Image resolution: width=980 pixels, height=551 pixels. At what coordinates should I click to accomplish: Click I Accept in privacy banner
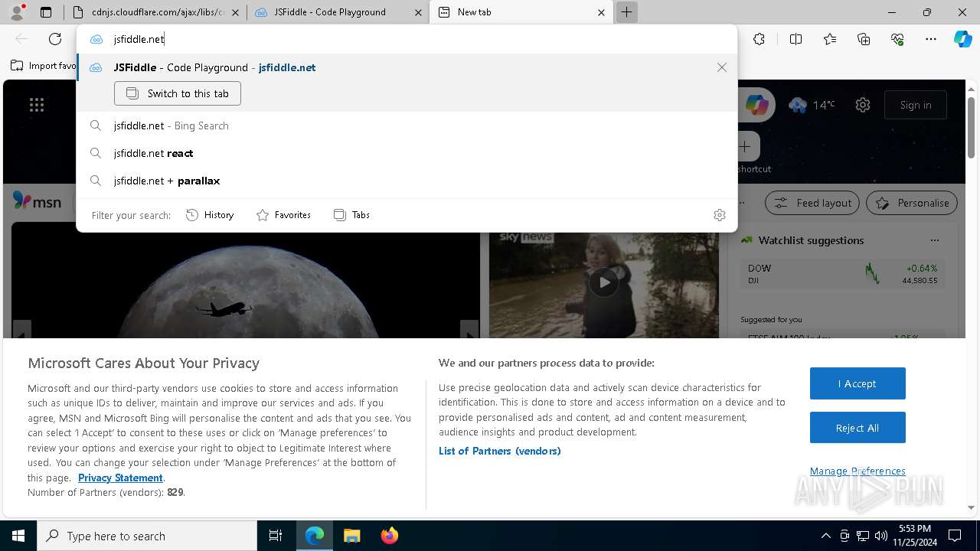(857, 383)
